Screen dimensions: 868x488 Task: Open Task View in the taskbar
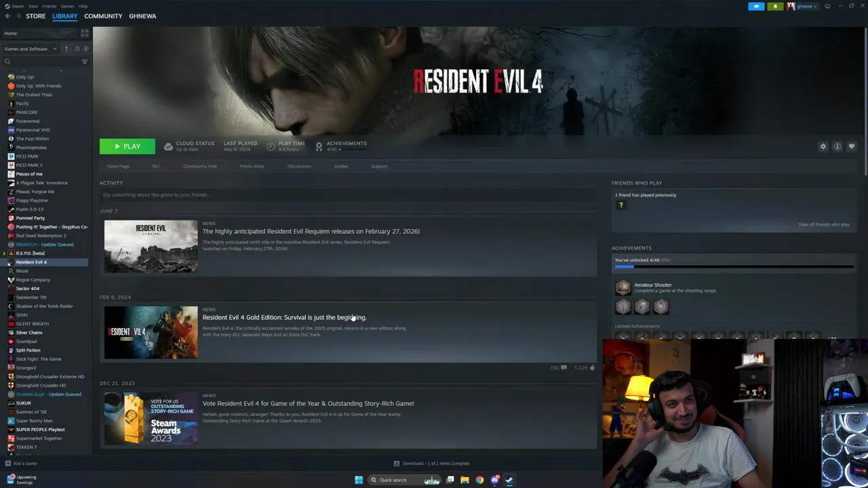450,480
